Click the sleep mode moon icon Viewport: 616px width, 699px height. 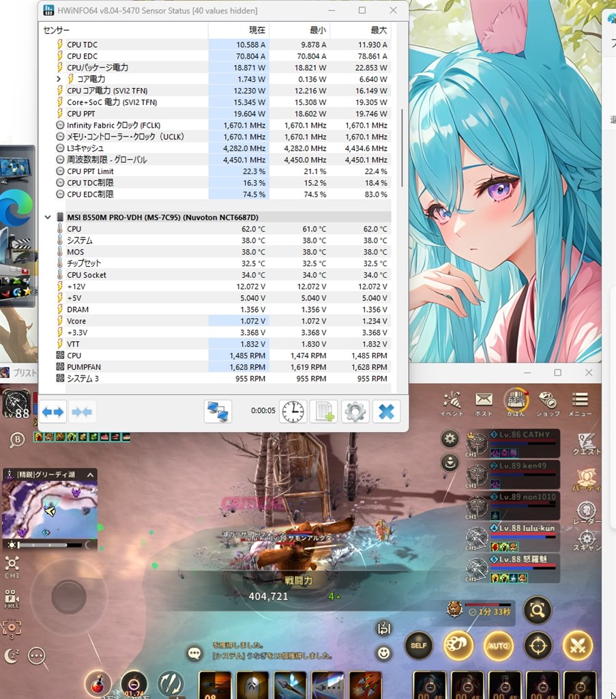pos(12,656)
